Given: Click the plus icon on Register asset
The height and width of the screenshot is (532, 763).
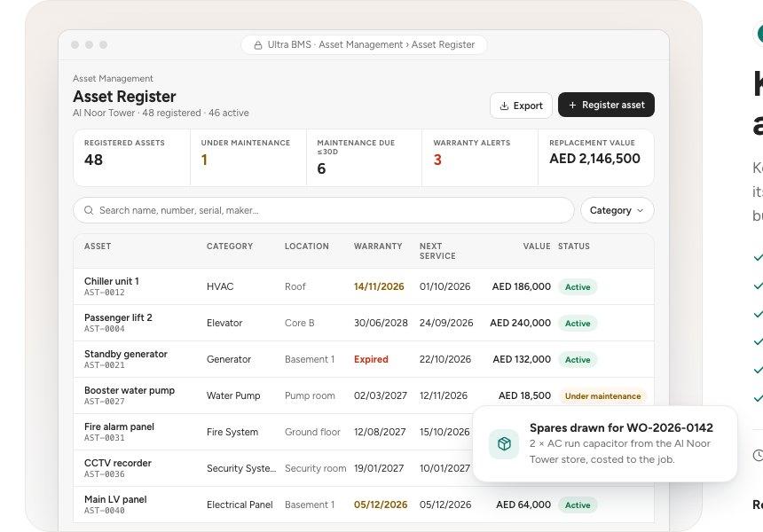Looking at the screenshot, I should tap(572, 105).
